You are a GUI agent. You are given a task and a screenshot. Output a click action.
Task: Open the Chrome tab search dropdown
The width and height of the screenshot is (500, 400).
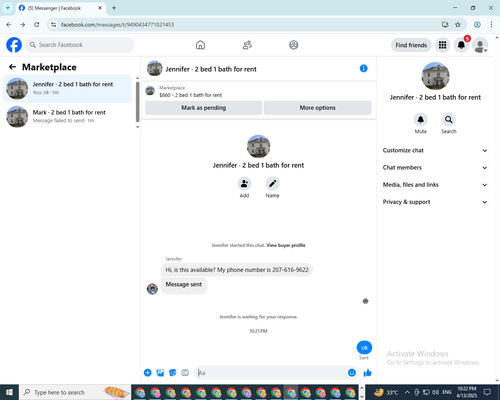pos(8,8)
